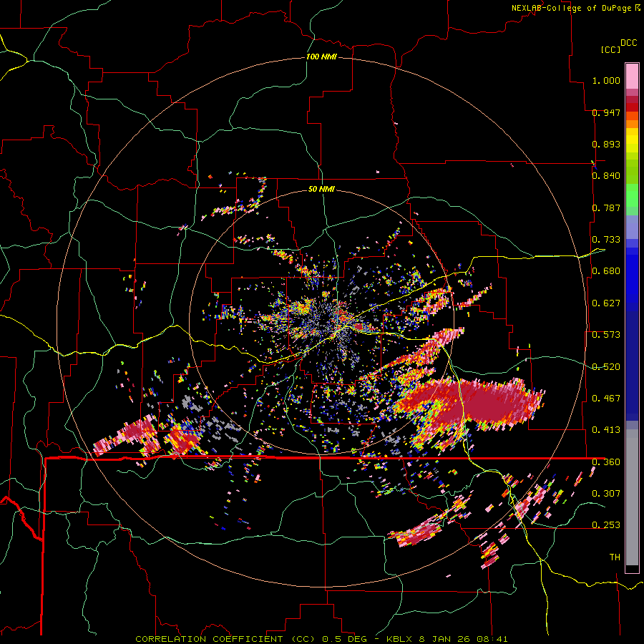This screenshot has height=644, width=644.
Task: Click the TH threshold label
Action: click(x=615, y=557)
